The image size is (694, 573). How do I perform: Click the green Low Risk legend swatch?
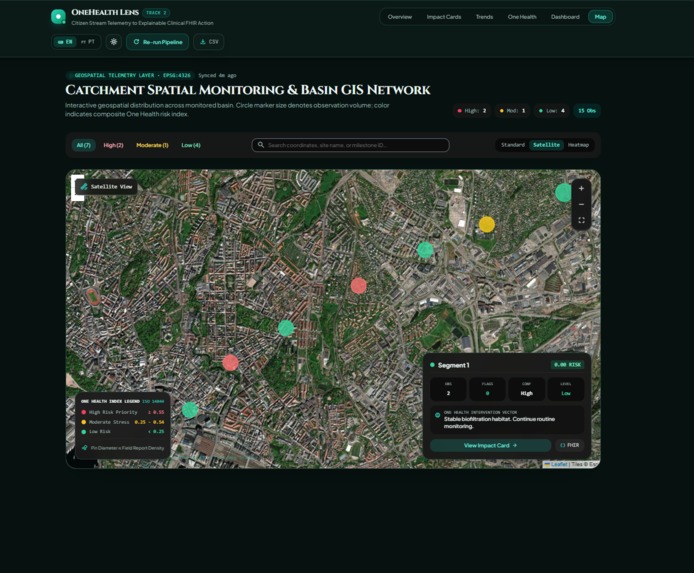(x=84, y=431)
